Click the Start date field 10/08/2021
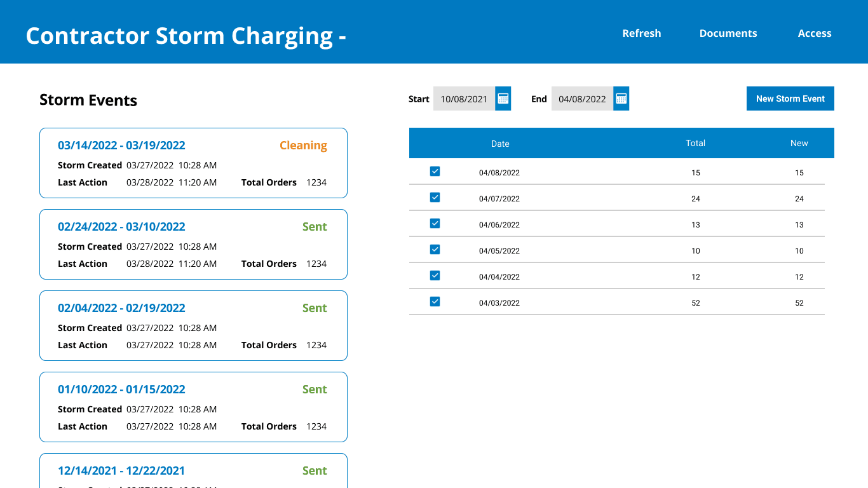Viewport: 868px width, 488px height. [464, 98]
